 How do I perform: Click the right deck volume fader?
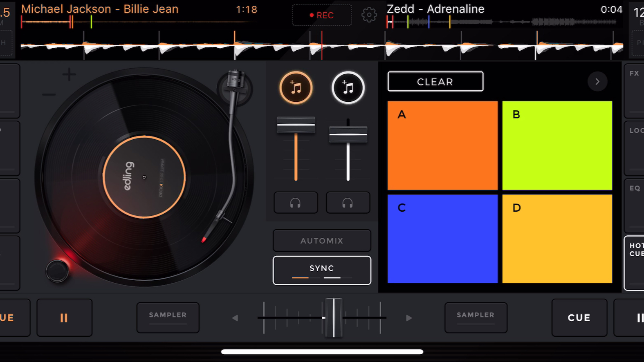pos(348,134)
